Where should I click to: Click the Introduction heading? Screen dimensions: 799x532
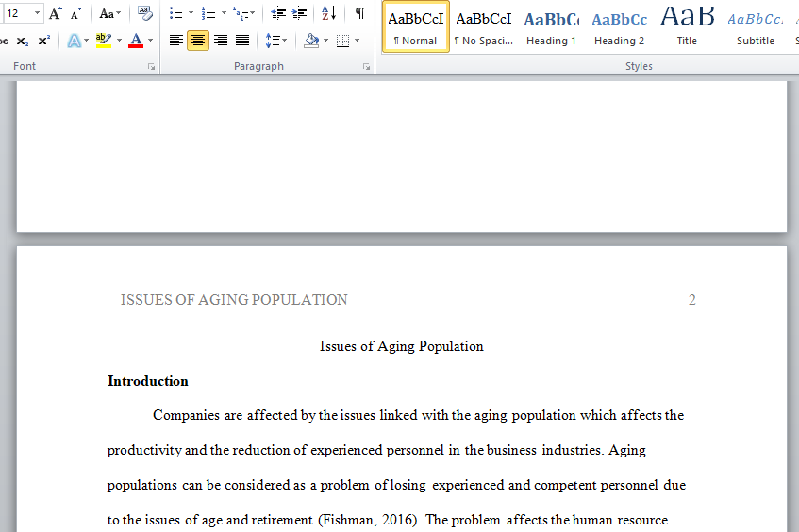coord(148,381)
